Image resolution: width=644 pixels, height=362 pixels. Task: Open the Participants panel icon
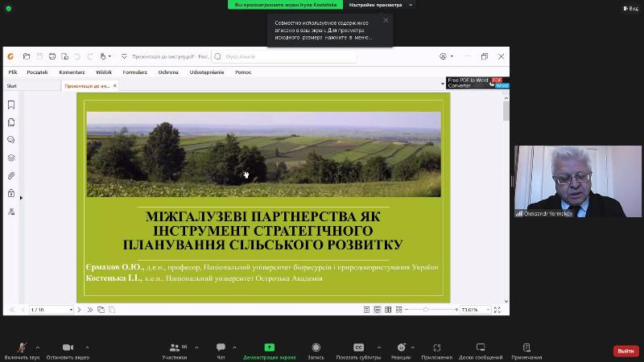(174, 348)
